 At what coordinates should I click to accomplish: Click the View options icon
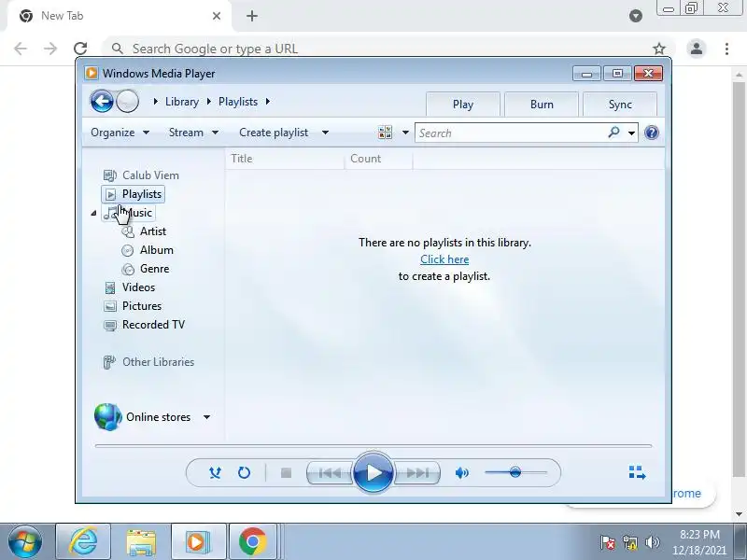tap(385, 133)
